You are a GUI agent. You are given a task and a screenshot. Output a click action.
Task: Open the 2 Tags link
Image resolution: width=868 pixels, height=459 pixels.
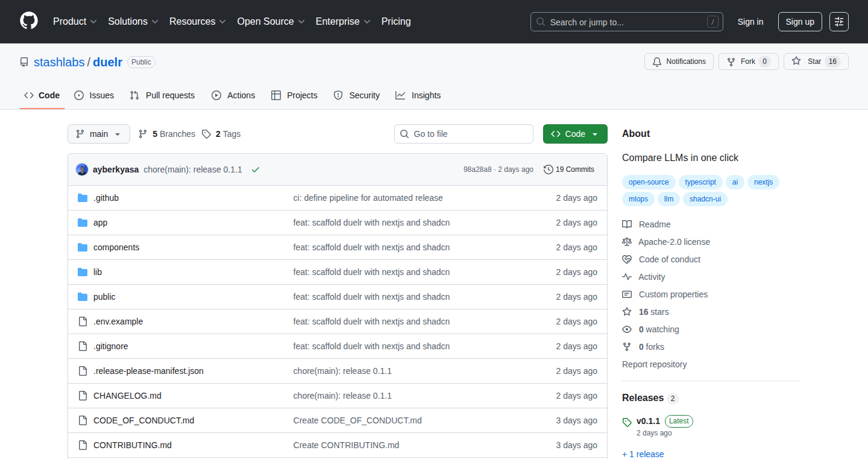tap(221, 134)
